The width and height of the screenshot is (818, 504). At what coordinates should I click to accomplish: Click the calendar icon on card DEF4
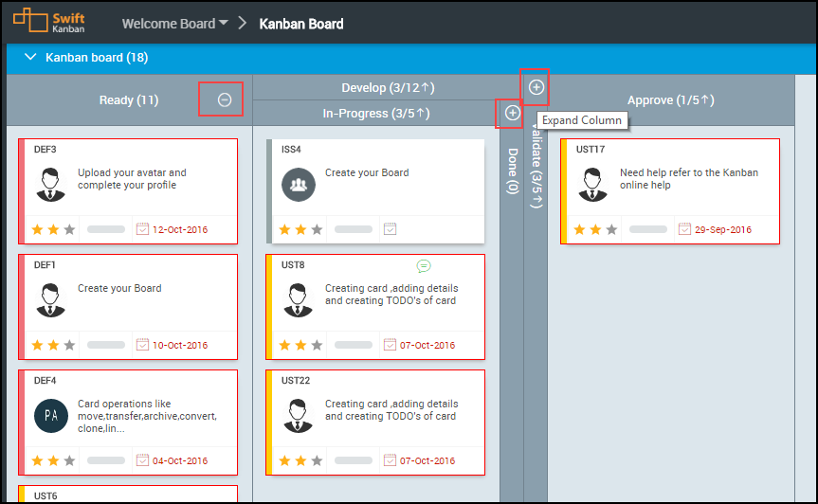point(142,460)
